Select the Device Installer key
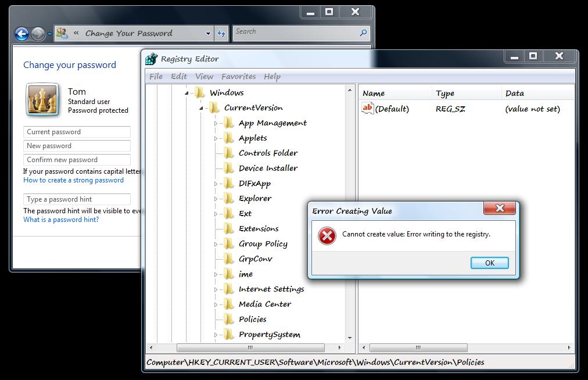Viewport: 588px width, 380px height. click(268, 168)
